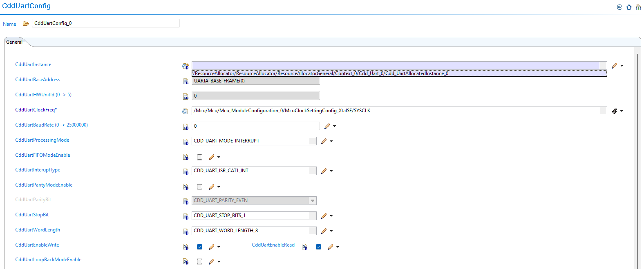
Task: Click the folder icon beside Name field
Action: click(26, 24)
